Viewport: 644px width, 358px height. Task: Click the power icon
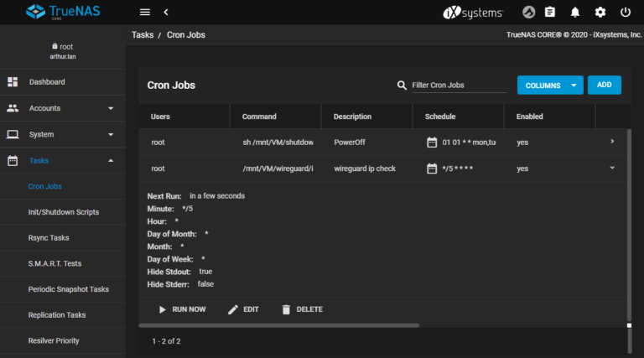(626, 13)
